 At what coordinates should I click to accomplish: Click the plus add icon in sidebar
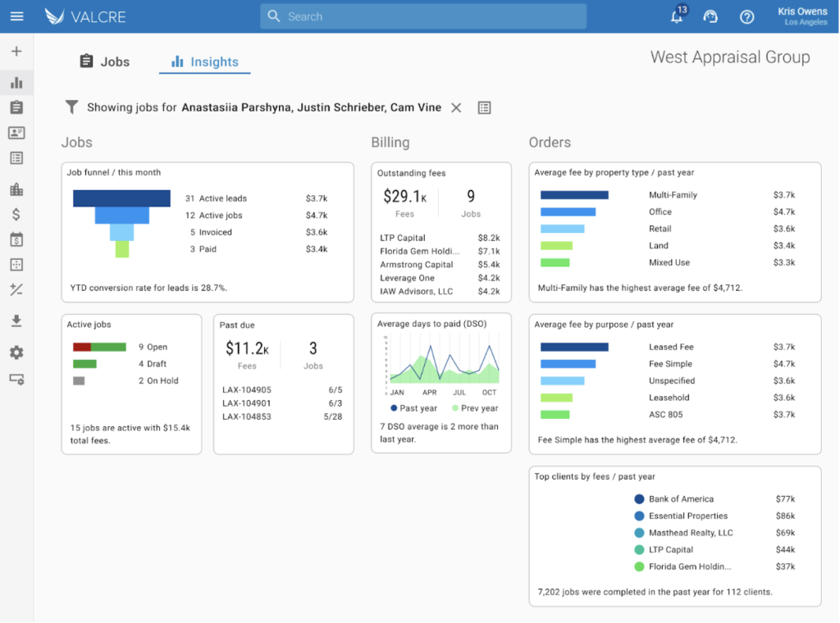(16, 51)
